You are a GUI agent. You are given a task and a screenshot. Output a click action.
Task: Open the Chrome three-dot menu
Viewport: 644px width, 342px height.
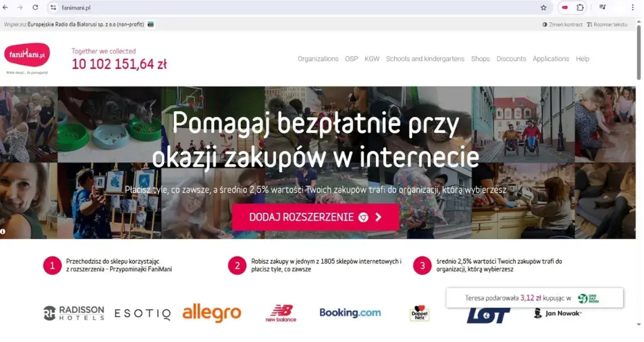click(633, 7)
